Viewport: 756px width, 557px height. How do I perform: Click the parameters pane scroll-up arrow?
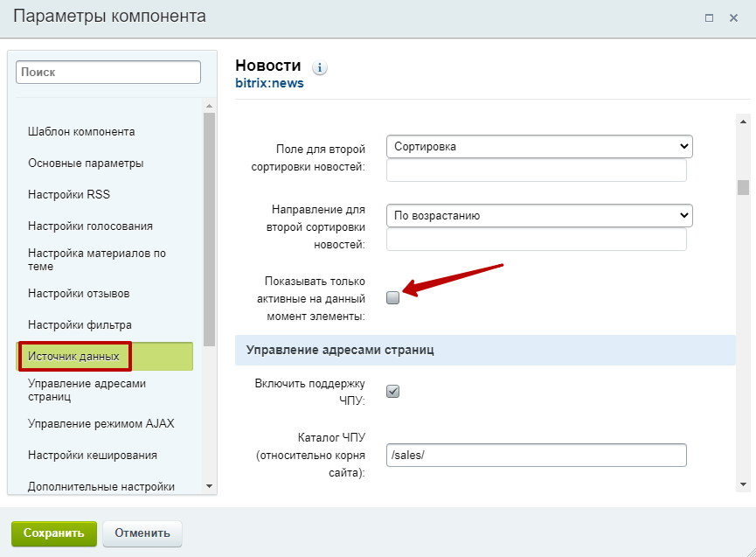tap(743, 122)
